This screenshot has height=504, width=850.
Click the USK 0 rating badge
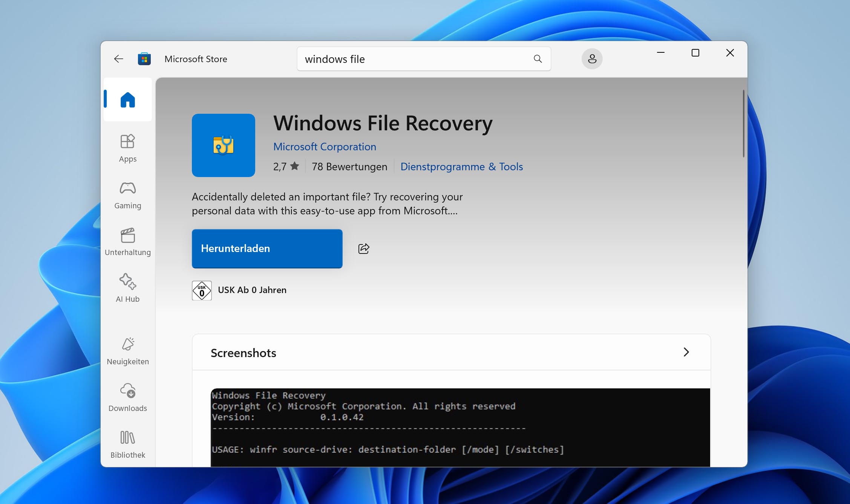point(202,290)
